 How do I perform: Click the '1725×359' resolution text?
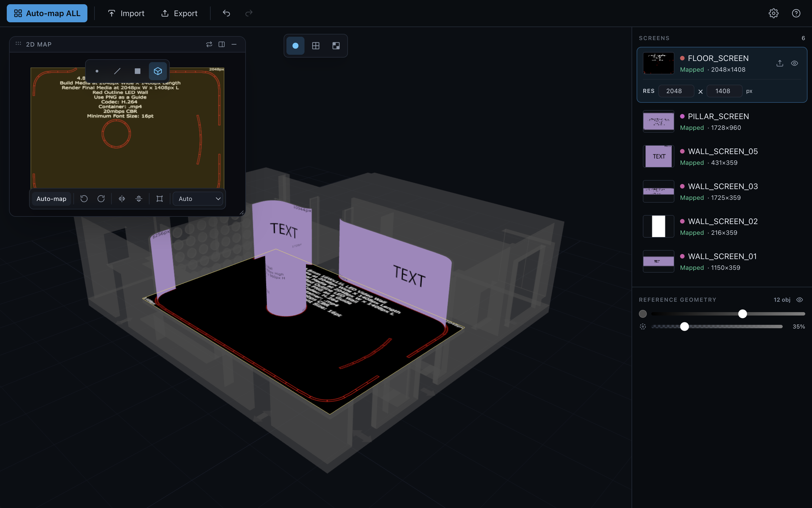(725, 198)
